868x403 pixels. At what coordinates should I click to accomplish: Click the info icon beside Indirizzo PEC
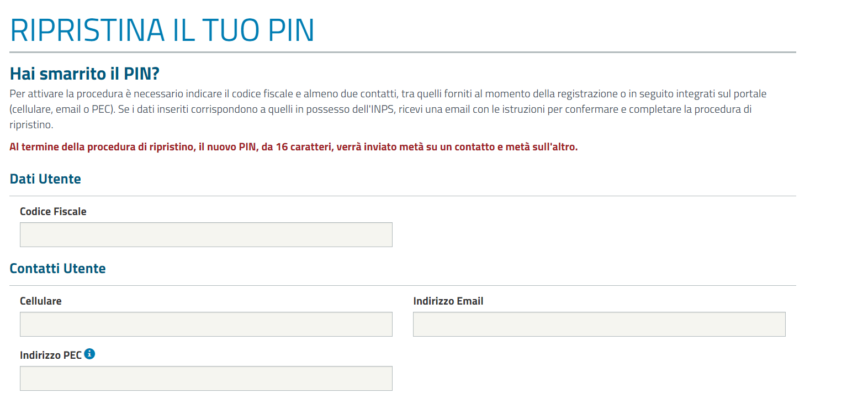89,354
